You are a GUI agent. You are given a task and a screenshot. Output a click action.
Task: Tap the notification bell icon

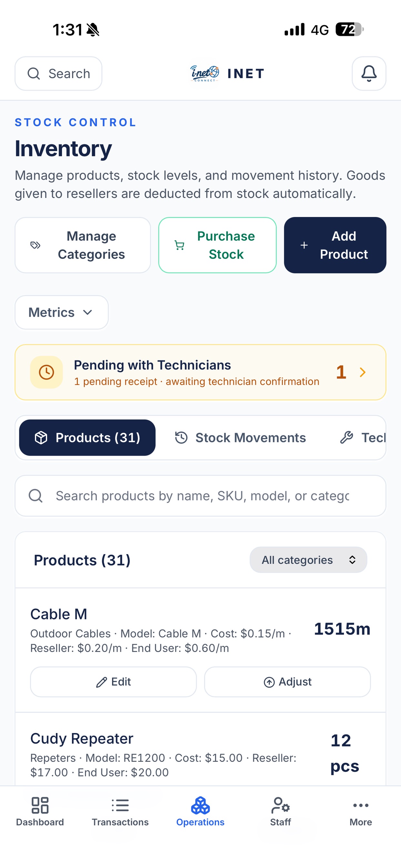coord(369,73)
